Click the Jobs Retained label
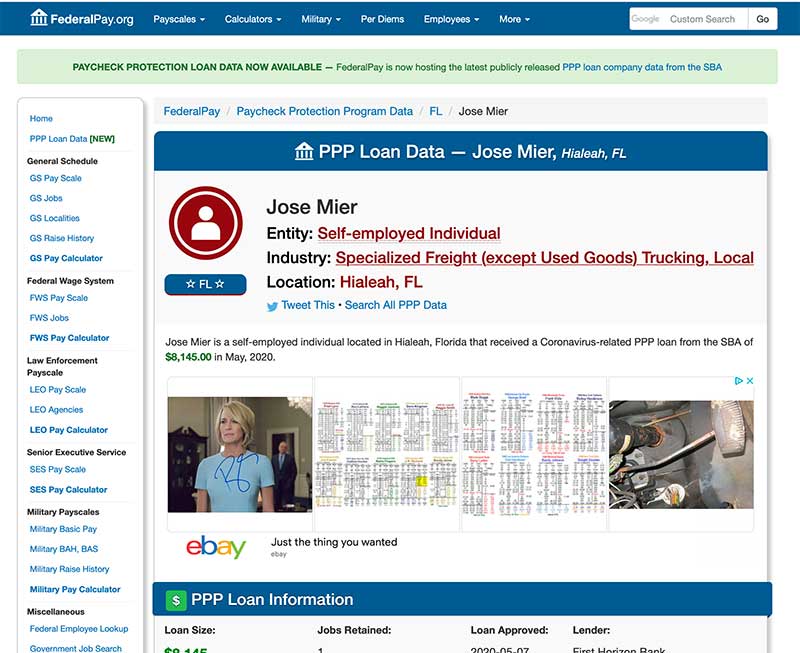 tap(354, 630)
